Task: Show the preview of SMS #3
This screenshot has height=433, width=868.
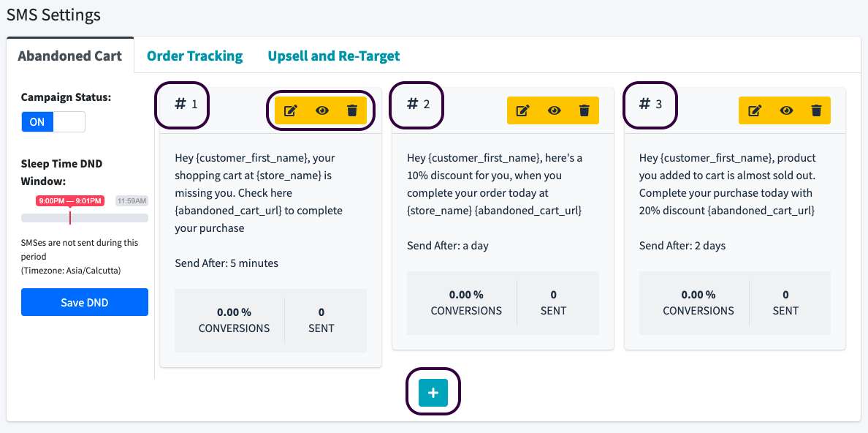Action: (786, 110)
